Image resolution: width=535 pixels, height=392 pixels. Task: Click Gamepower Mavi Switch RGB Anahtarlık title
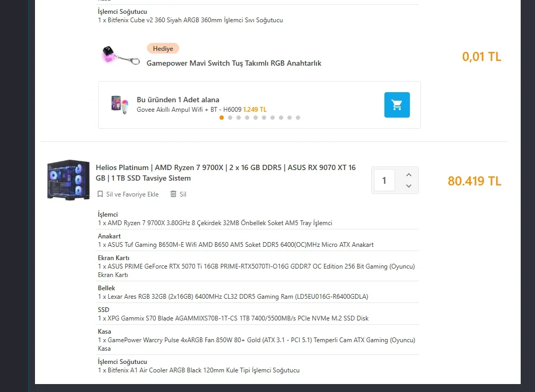coord(234,63)
